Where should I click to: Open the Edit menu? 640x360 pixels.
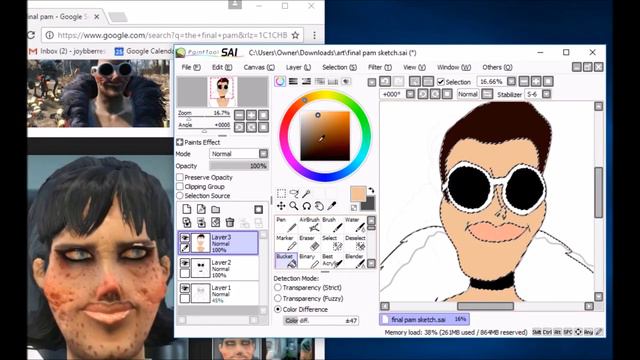click(x=222, y=67)
